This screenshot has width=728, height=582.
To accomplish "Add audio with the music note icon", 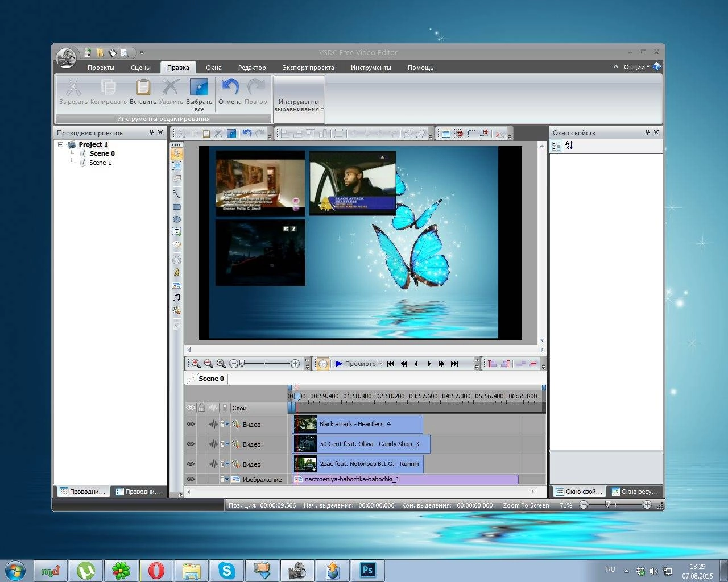I will [x=177, y=297].
